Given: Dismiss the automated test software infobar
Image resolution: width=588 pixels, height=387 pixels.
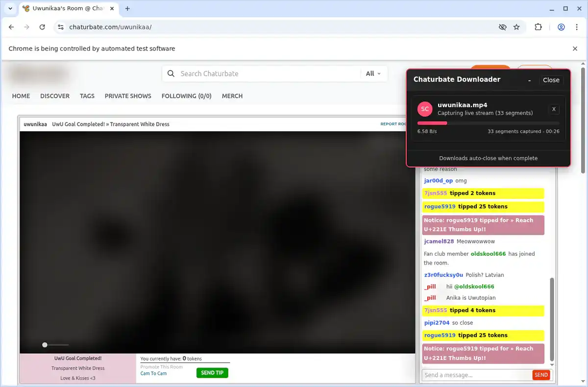Looking at the screenshot, I should (x=575, y=48).
